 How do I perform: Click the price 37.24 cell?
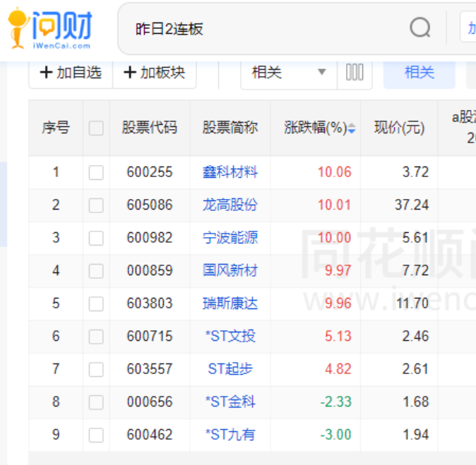(x=412, y=205)
